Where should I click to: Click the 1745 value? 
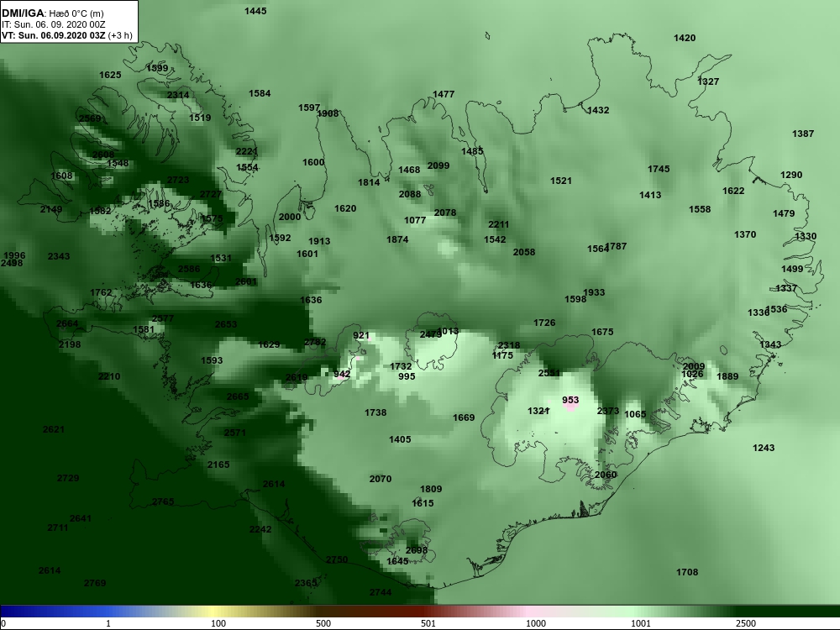659,170
